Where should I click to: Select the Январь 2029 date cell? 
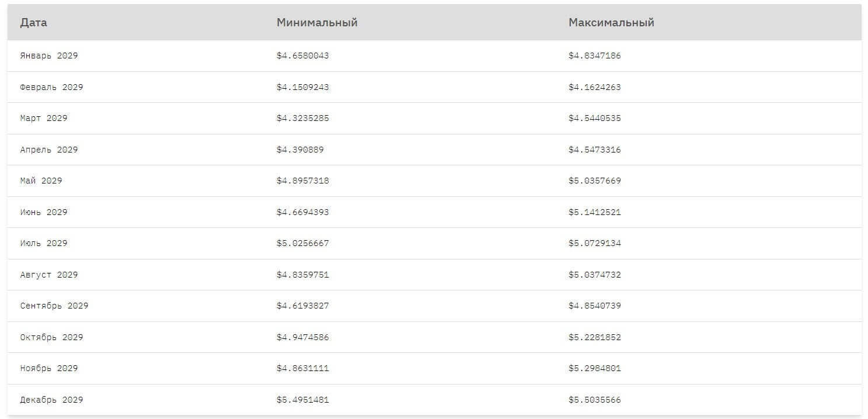[x=49, y=56]
